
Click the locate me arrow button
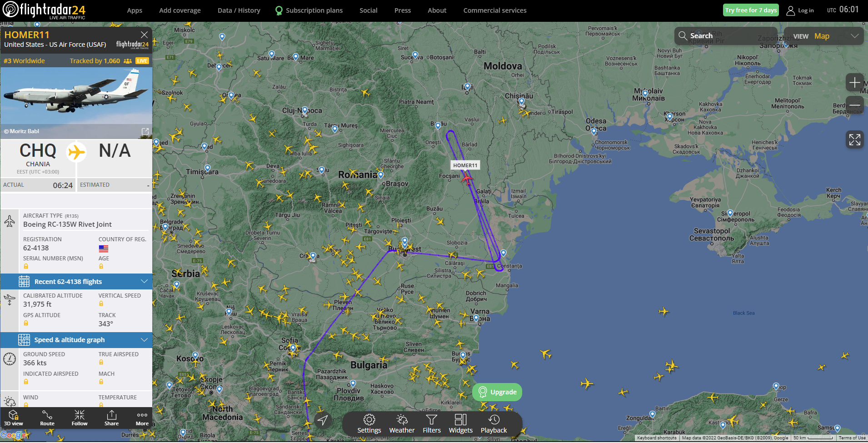tap(323, 420)
